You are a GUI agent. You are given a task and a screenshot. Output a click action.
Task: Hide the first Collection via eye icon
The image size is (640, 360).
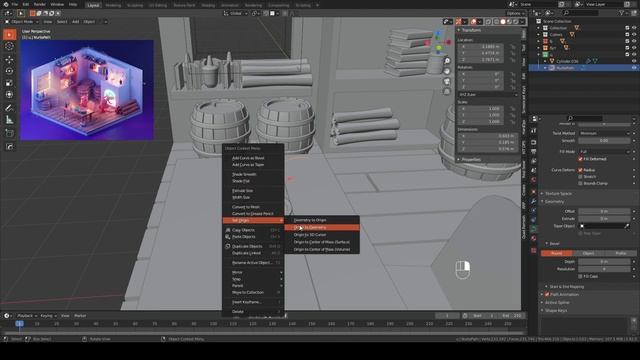634,28
